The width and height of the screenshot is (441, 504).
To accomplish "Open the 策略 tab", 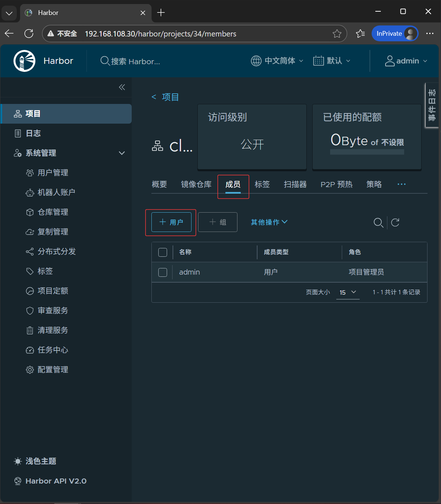I will click(x=374, y=184).
